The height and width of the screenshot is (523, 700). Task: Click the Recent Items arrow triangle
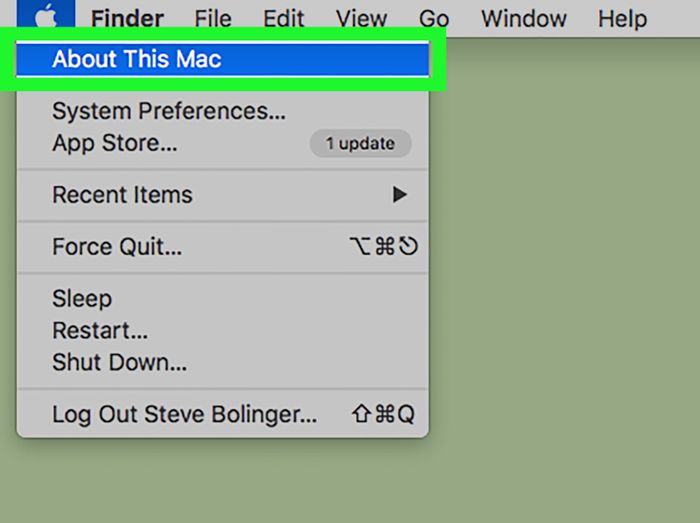[x=400, y=195]
